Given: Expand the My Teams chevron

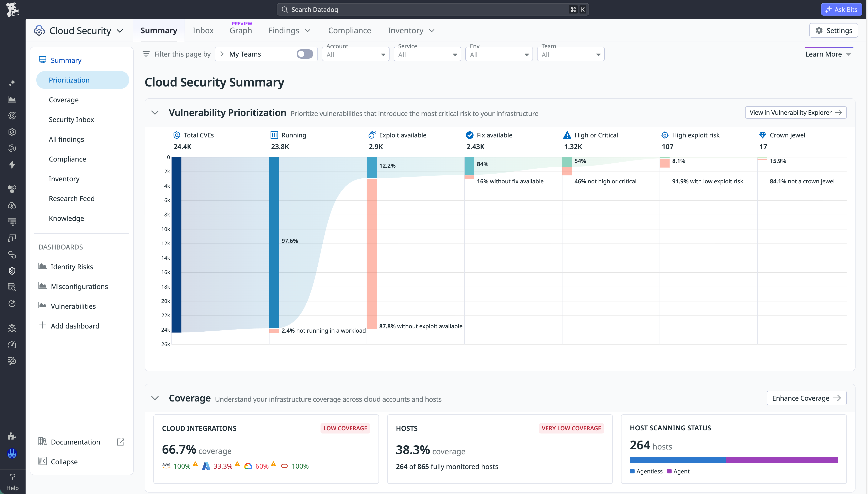Looking at the screenshot, I should coord(222,54).
